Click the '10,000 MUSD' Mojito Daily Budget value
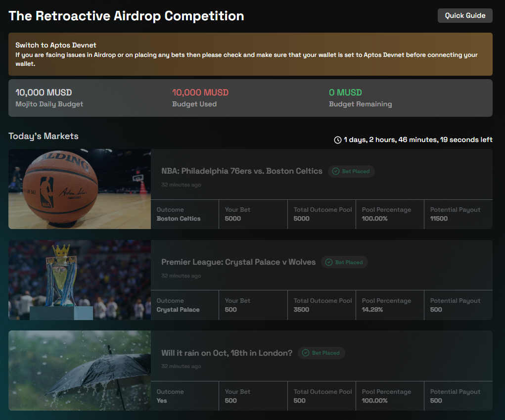Screen dimensions: 505x420 click(44, 93)
